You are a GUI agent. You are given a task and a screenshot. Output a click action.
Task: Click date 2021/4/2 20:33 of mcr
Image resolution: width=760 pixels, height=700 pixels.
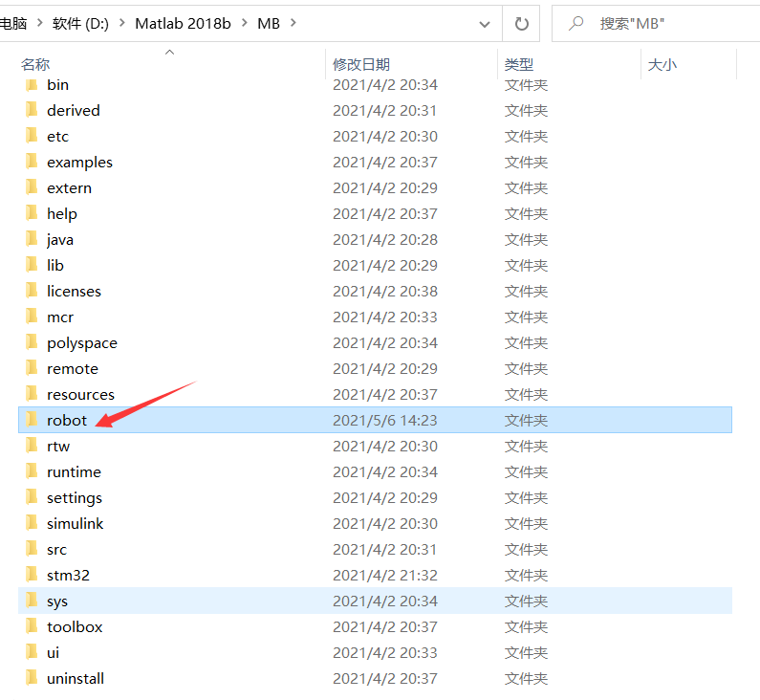[x=385, y=317]
